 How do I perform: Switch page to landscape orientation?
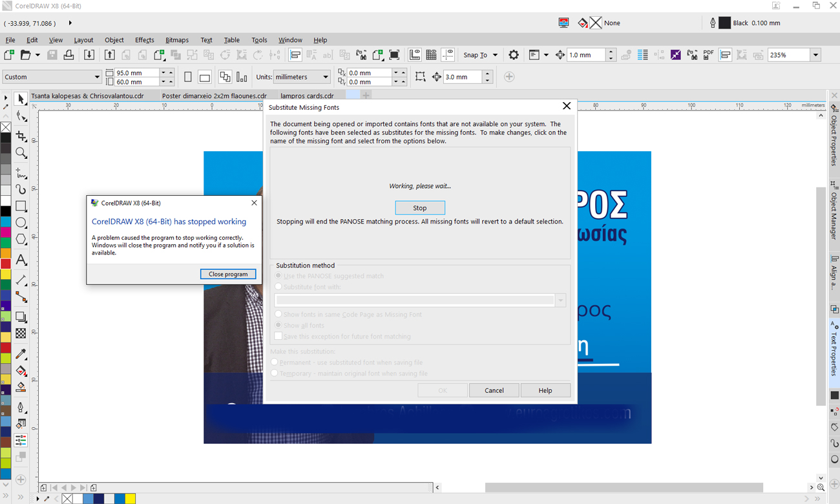click(x=205, y=77)
